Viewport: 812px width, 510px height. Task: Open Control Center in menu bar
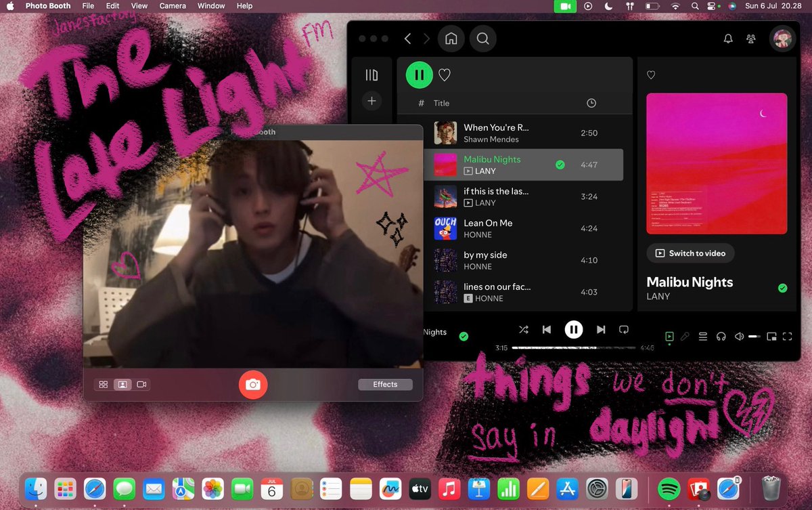click(x=713, y=6)
